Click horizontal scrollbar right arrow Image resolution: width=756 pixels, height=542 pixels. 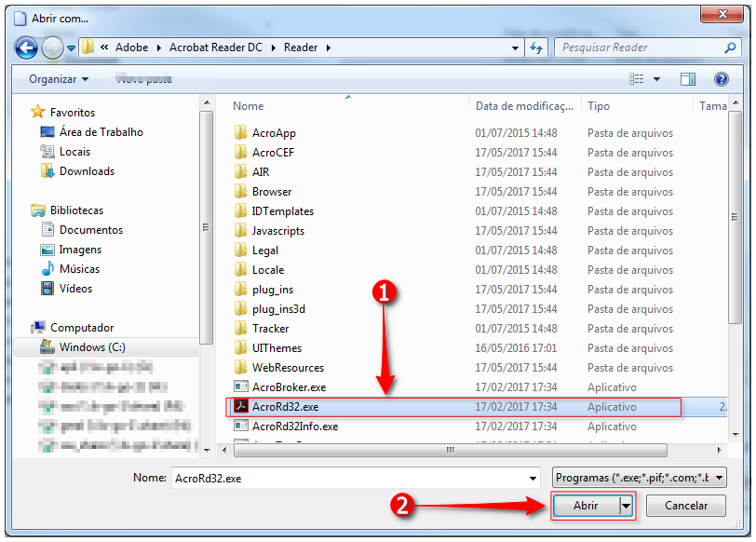(719, 451)
